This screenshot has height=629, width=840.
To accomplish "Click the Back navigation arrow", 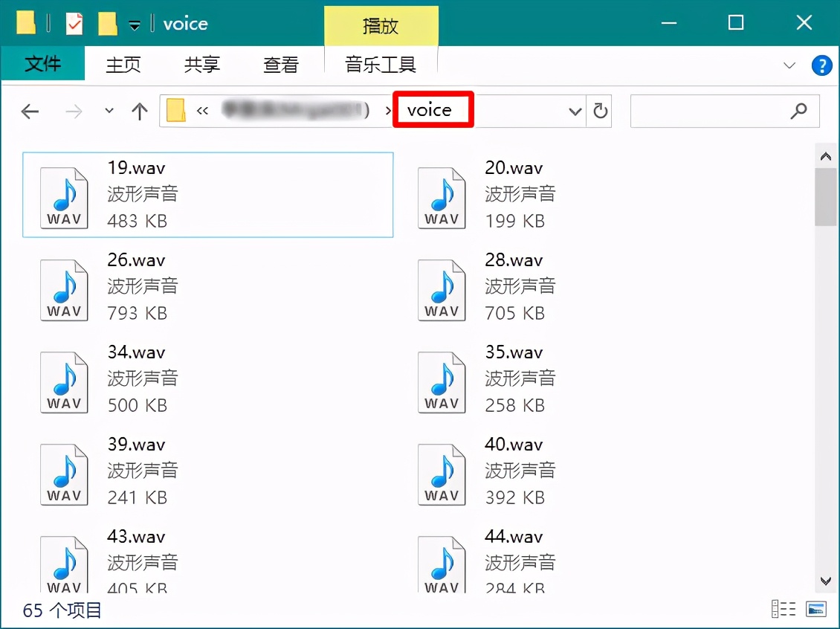I will coord(30,111).
